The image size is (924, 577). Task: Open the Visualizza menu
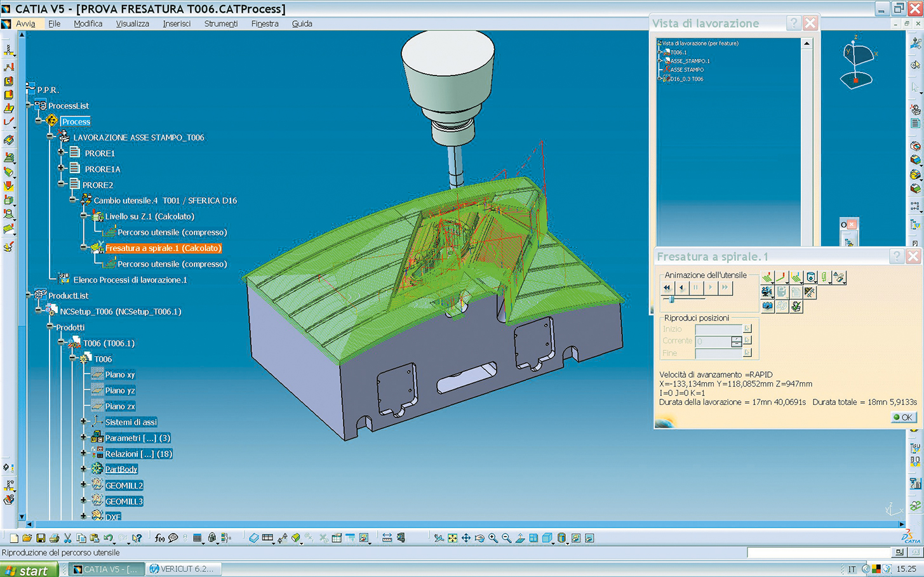click(x=132, y=23)
